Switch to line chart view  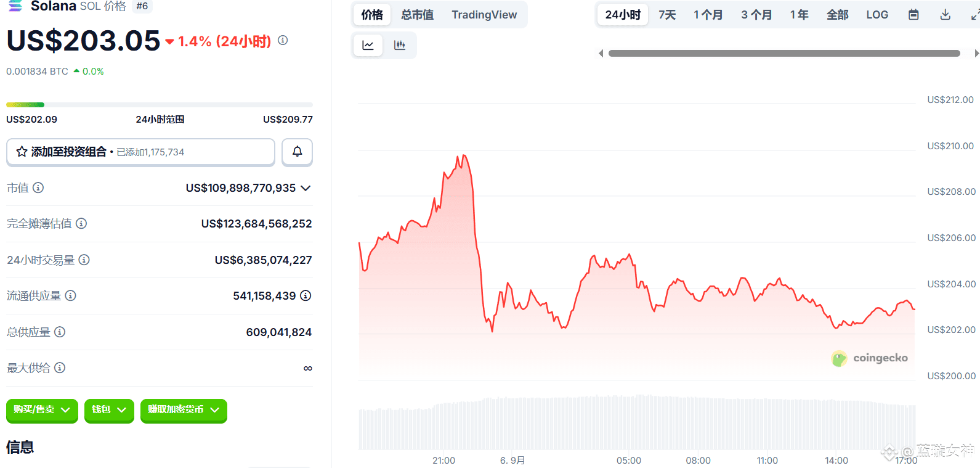pyautogui.click(x=368, y=45)
